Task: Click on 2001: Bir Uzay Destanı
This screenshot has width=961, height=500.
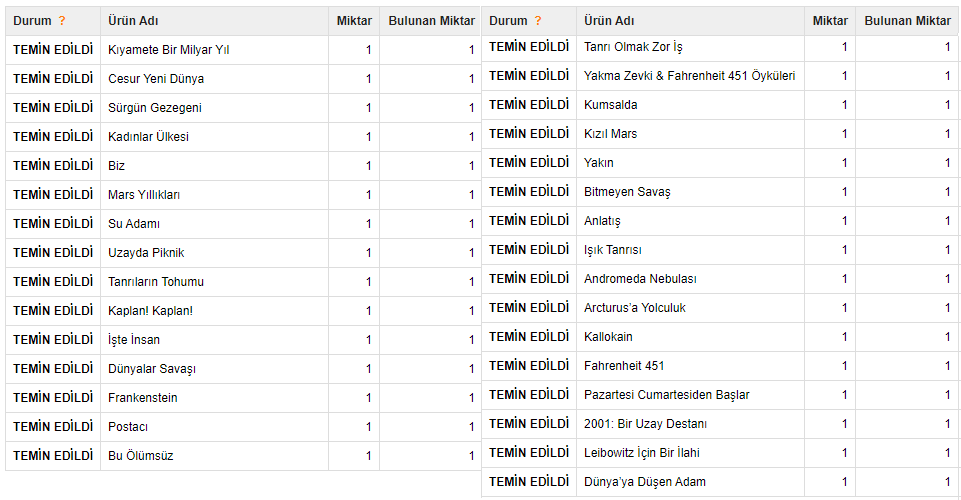Action: (645, 424)
